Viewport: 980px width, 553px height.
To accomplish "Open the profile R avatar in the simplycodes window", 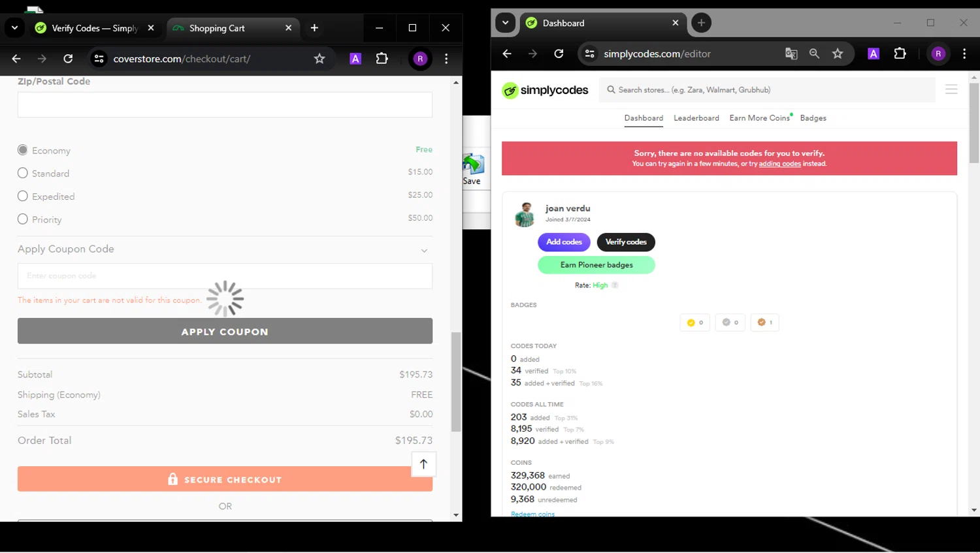I will point(938,54).
